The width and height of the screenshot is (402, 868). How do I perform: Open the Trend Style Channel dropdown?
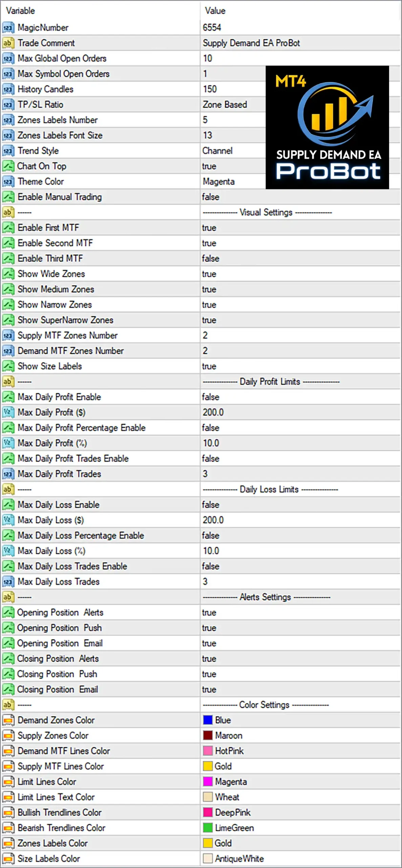point(217,151)
